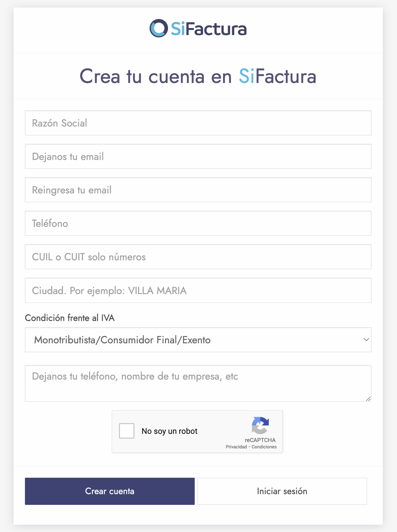Viewport: 397px width, 532px height.
Task: Focus the Ciudad input field
Action: 198,290
